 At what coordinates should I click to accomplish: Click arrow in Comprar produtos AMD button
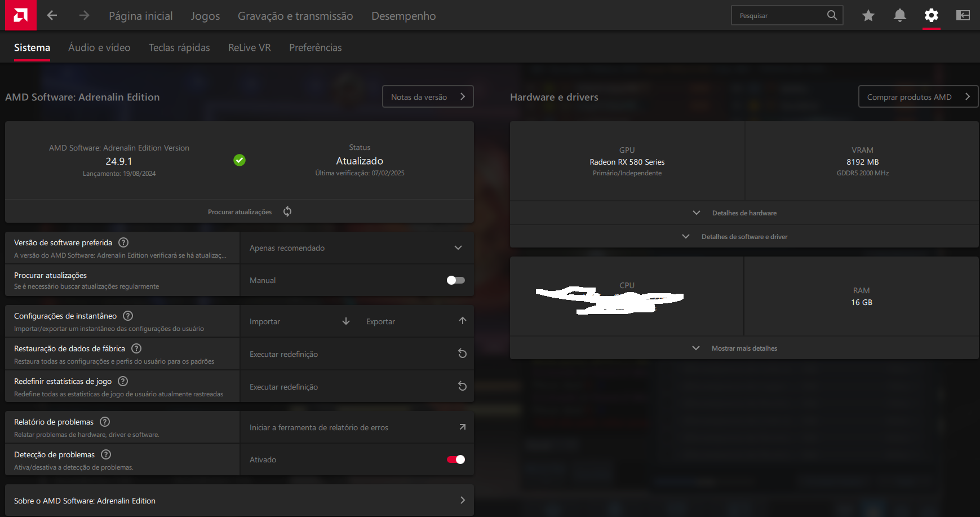click(x=968, y=96)
